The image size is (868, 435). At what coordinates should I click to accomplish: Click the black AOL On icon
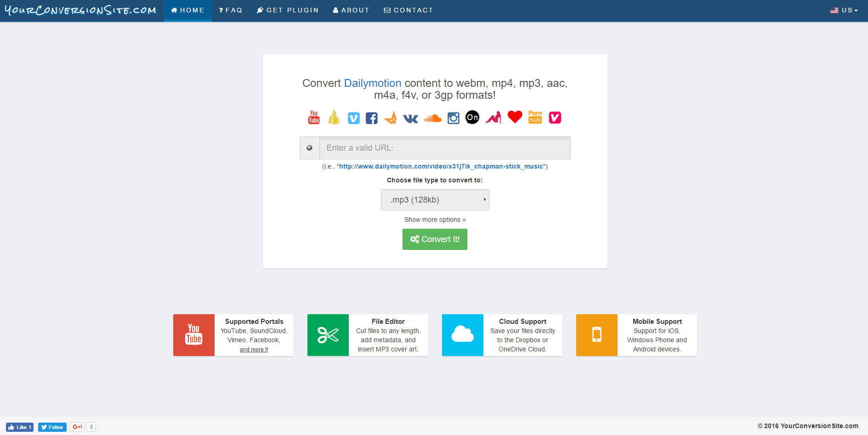tap(472, 117)
